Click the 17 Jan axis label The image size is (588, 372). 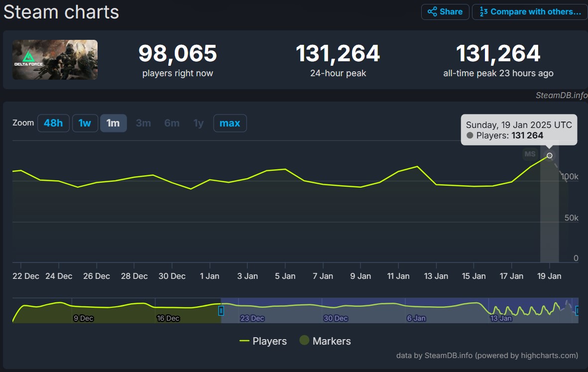(511, 276)
